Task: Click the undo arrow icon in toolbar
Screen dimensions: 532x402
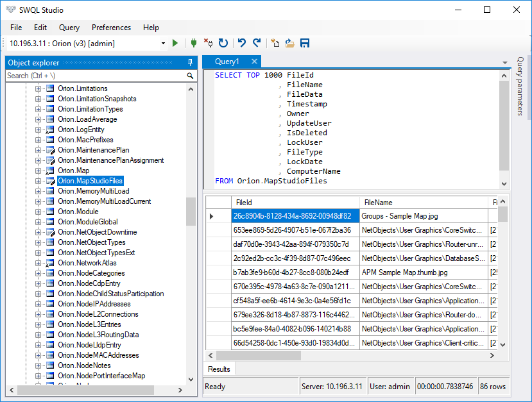Action: pos(241,43)
